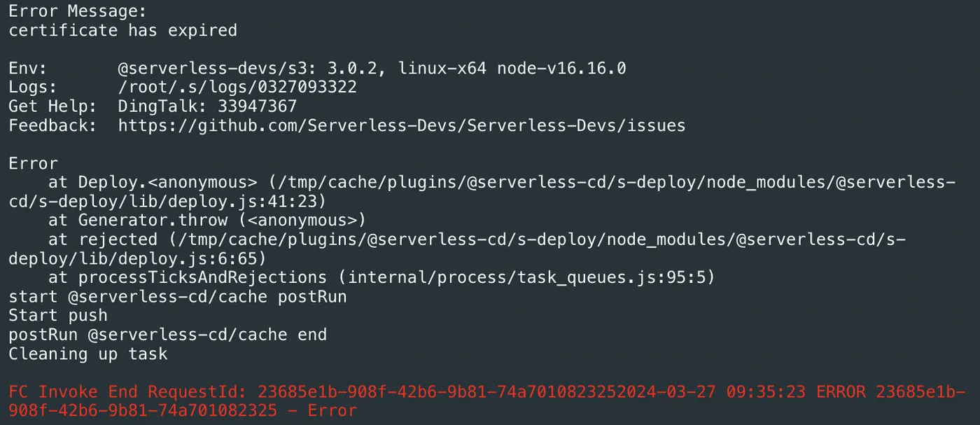The image size is (980, 425).
Task: Click the 'at processTicksAndRejections' stack line
Action: click(x=381, y=277)
